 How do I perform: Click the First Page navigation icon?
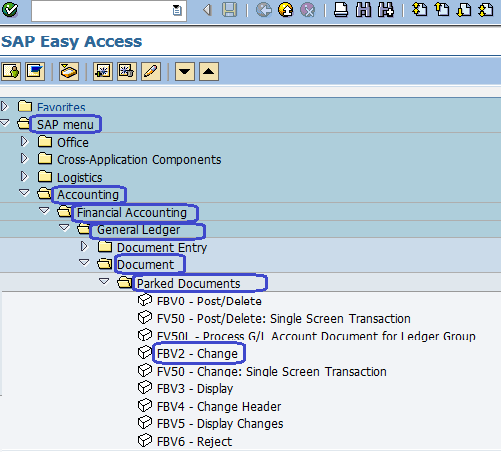419,10
